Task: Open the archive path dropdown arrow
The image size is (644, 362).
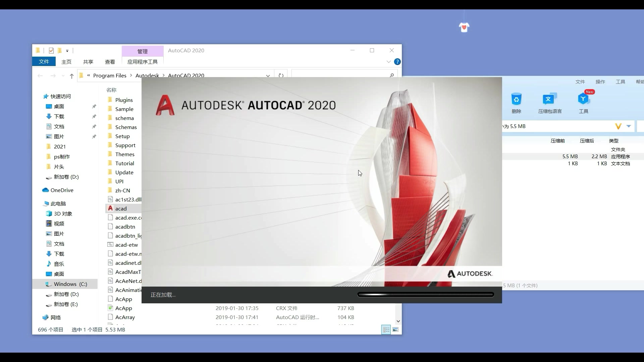Action: tap(629, 126)
